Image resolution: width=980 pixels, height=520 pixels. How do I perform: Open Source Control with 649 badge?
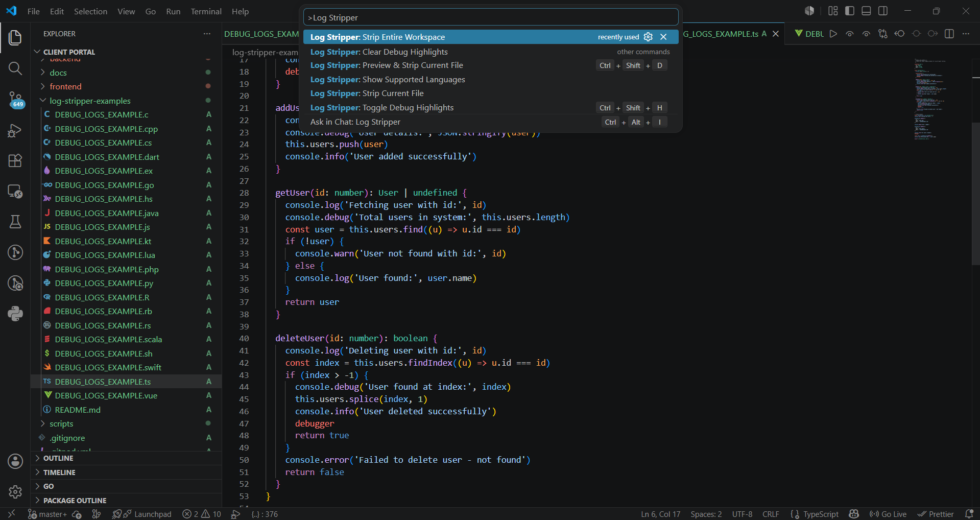tap(15, 100)
